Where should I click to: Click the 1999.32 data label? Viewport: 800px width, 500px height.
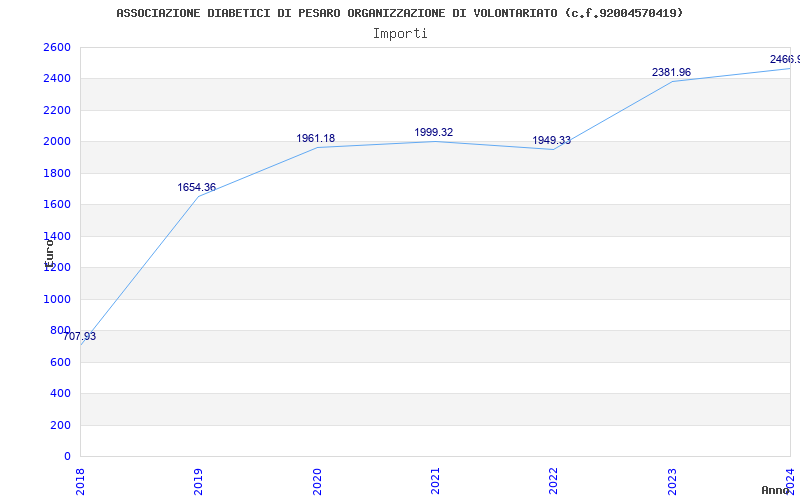coord(434,133)
